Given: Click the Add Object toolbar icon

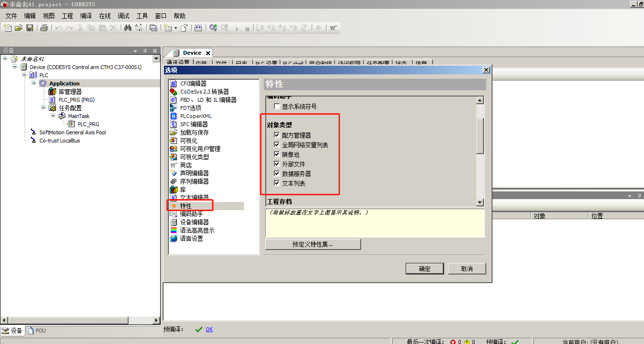Looking at the screenshot, I should pos(167,28).
